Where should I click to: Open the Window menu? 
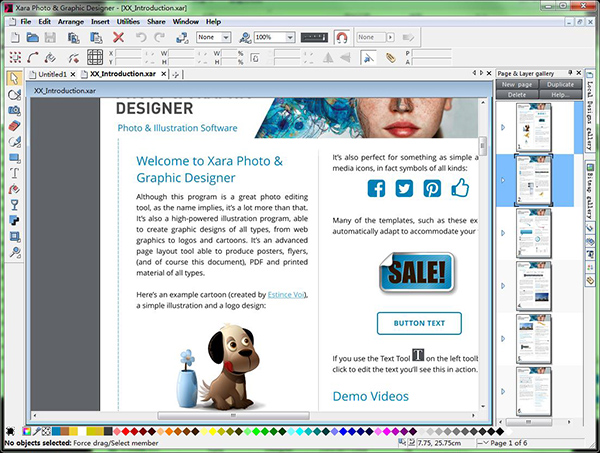[186, 22]
